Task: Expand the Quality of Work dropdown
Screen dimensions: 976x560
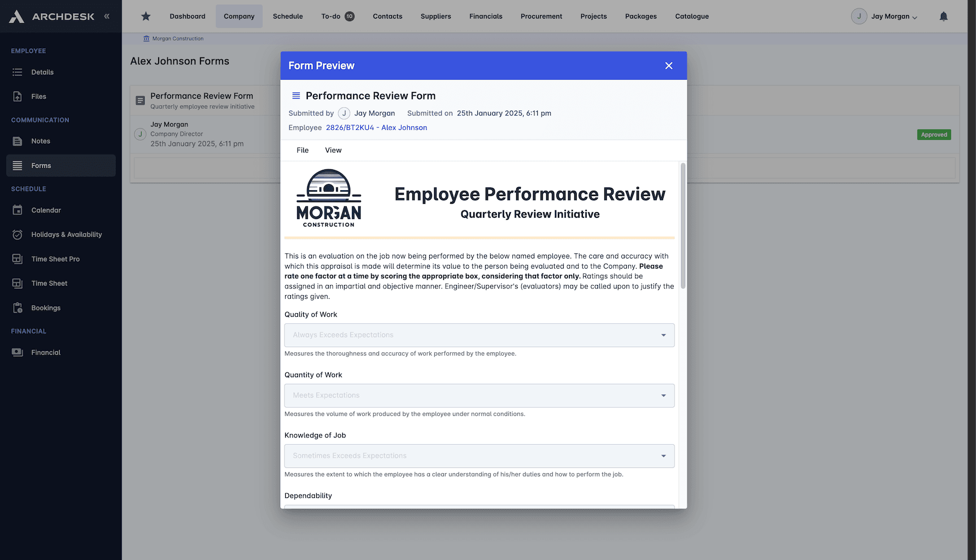Action: [x=663, y=335]
